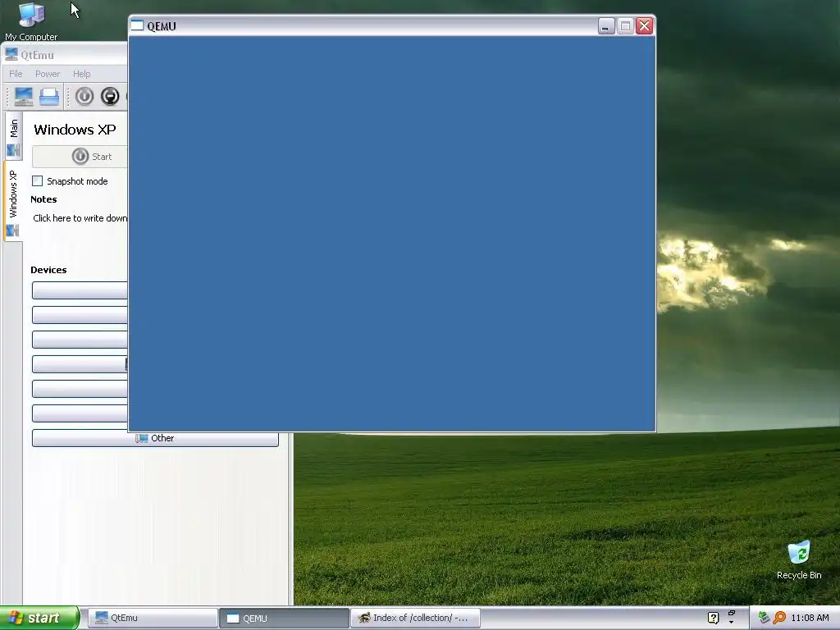
Task: Close the QEMU window
Action: (x=645, y=25)
